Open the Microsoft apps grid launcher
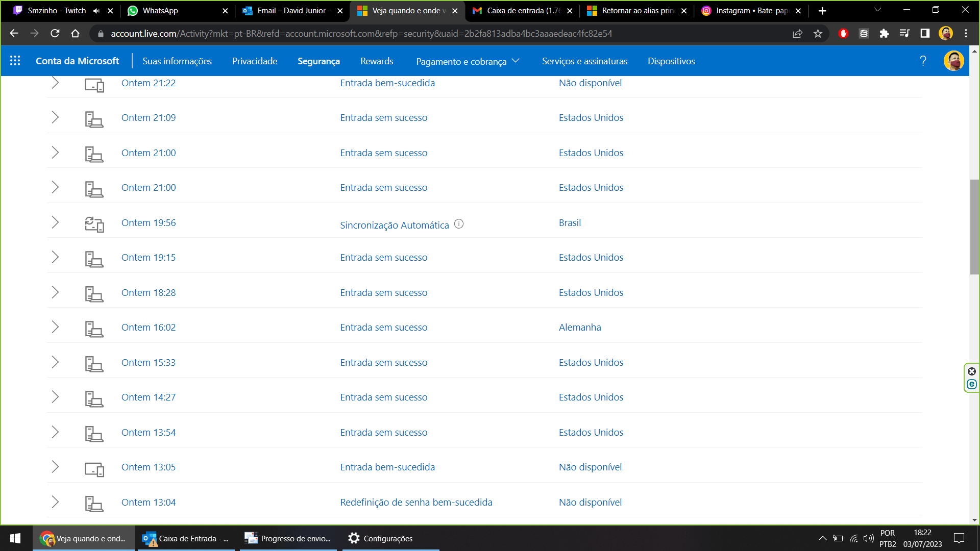980x551 pixels. click(x=15, y=61)
